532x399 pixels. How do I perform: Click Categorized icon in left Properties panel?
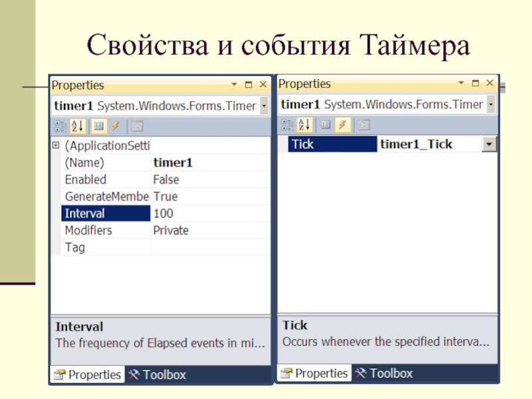(x=60, y=126)
